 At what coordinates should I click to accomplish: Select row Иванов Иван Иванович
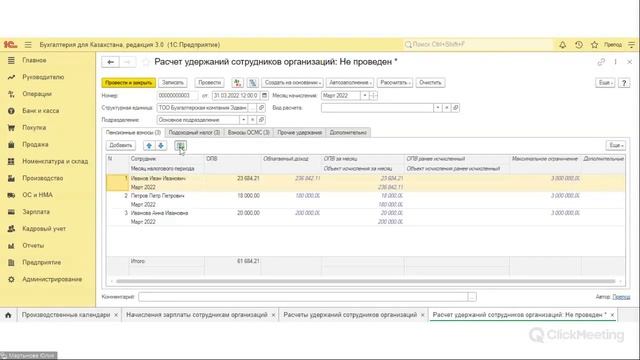[365, 183]
